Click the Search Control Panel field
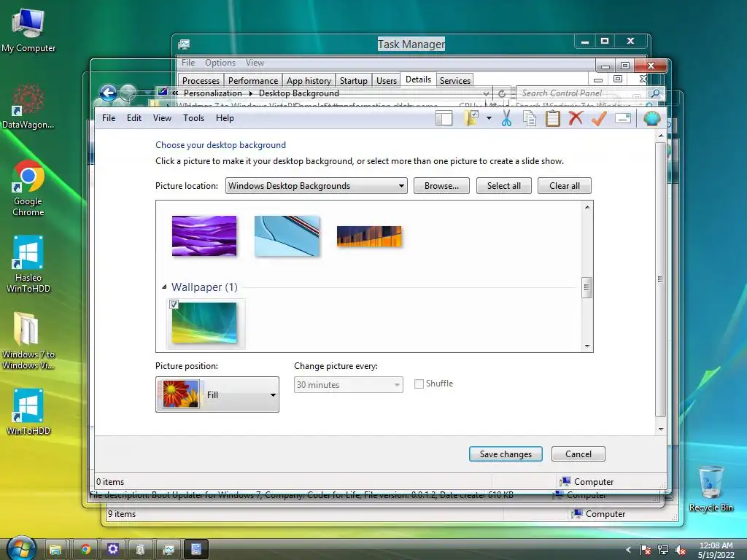The image size is (747, 560). click(584, 93)
